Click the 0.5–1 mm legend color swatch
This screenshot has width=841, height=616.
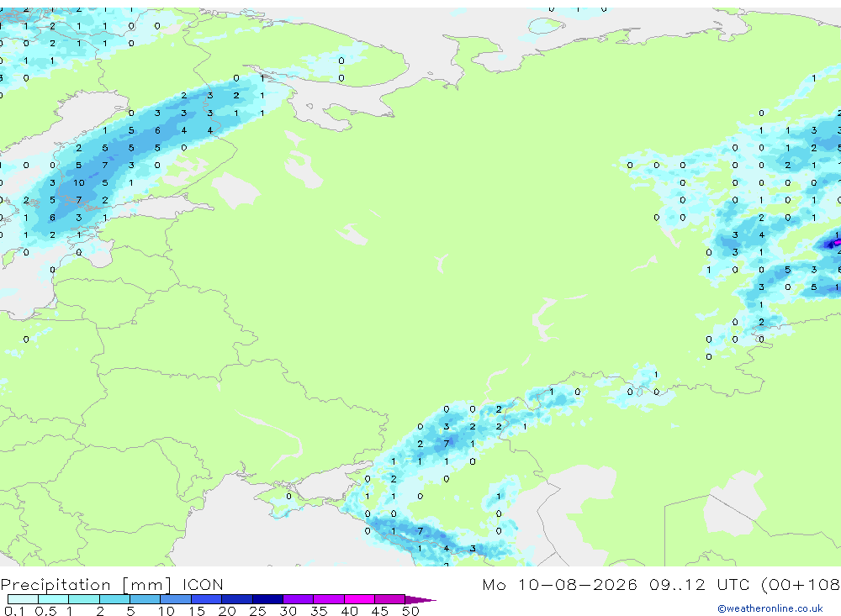[54, 599]
